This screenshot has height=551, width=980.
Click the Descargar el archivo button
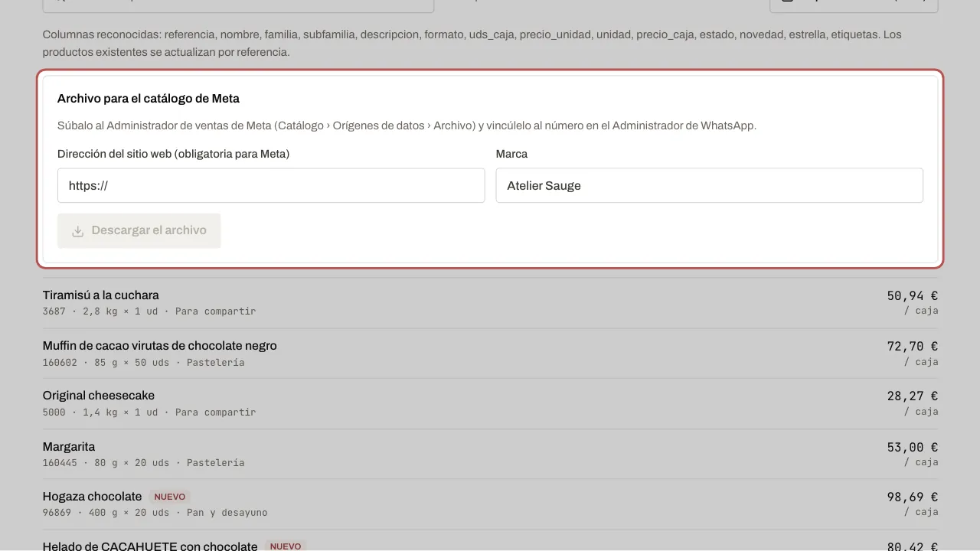pyautogui.click(x=139, y=230)
